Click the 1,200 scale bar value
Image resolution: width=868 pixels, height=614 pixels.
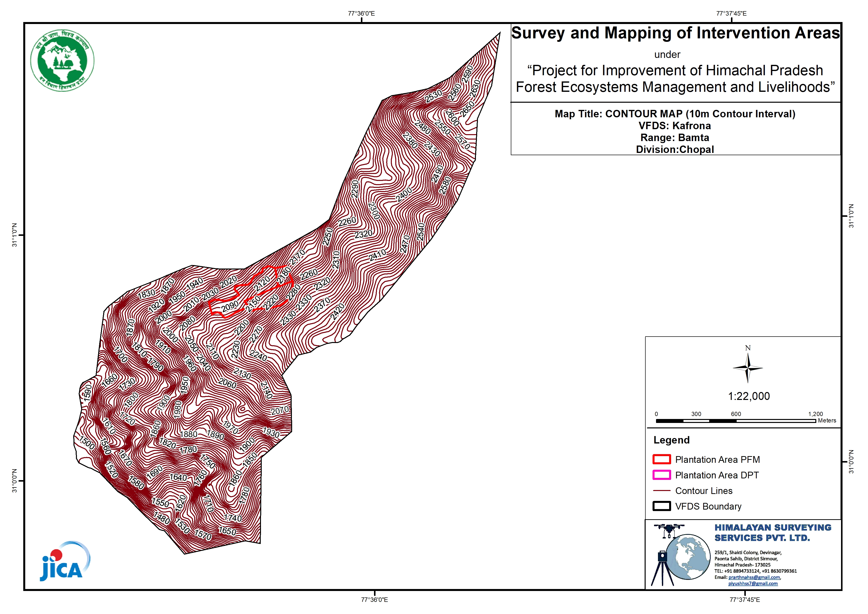click(x=816, y=414)
